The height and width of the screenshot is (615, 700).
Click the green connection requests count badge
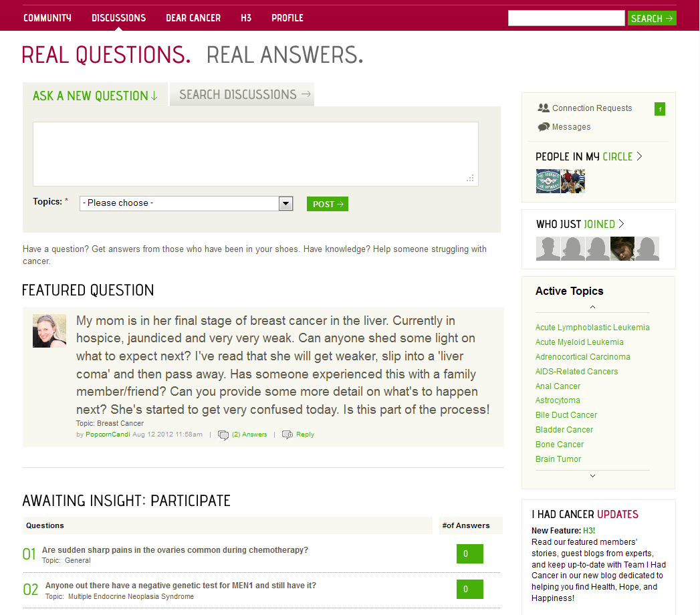point(659,109)
